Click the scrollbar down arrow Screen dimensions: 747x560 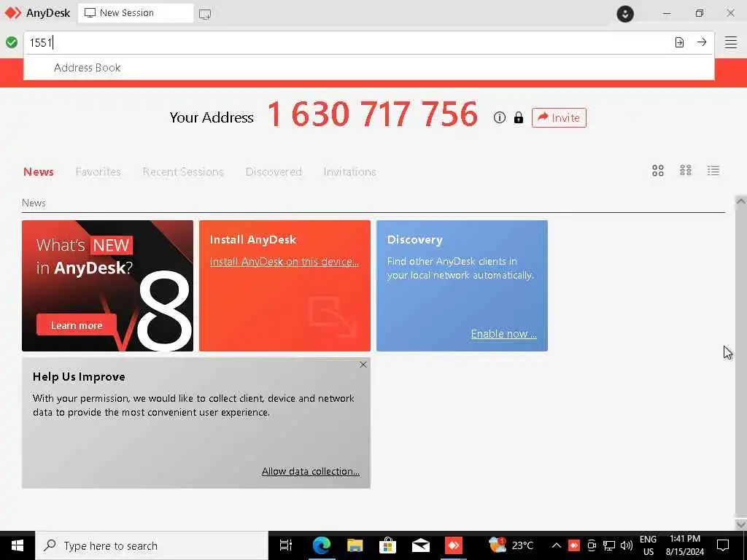[x=741, y=524]
